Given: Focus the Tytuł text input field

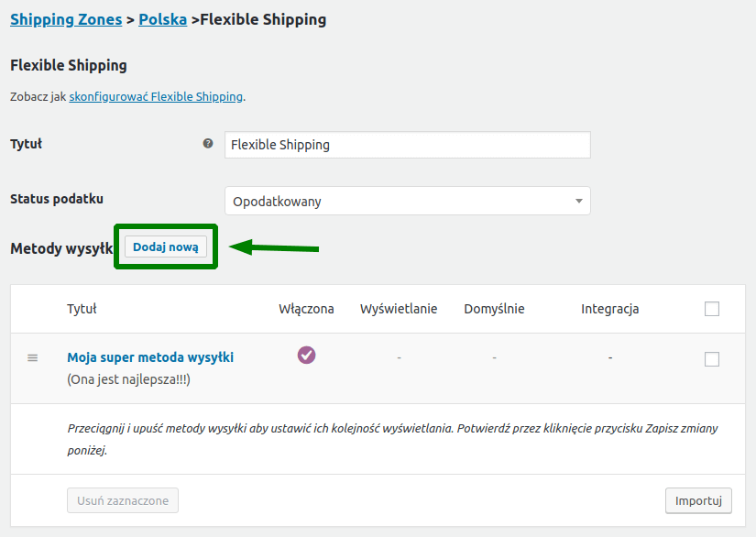Looking at the screenshot, I should 407,145.
